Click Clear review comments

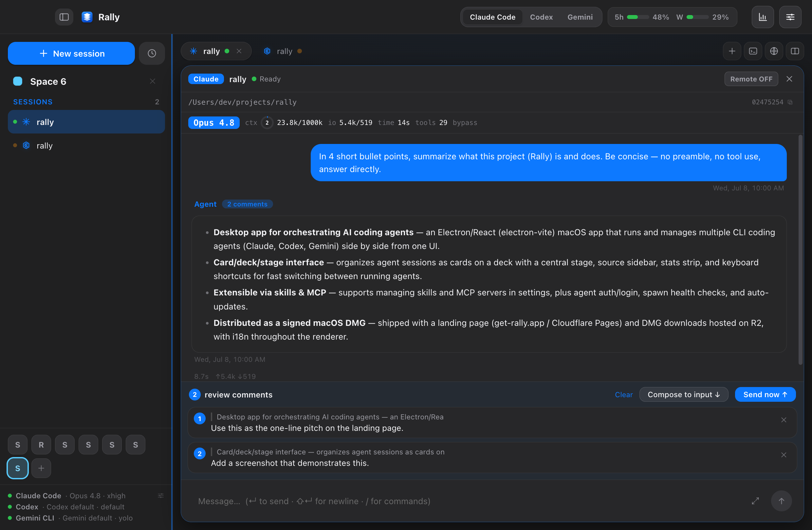pyautogui.click(x=624, y=395)
